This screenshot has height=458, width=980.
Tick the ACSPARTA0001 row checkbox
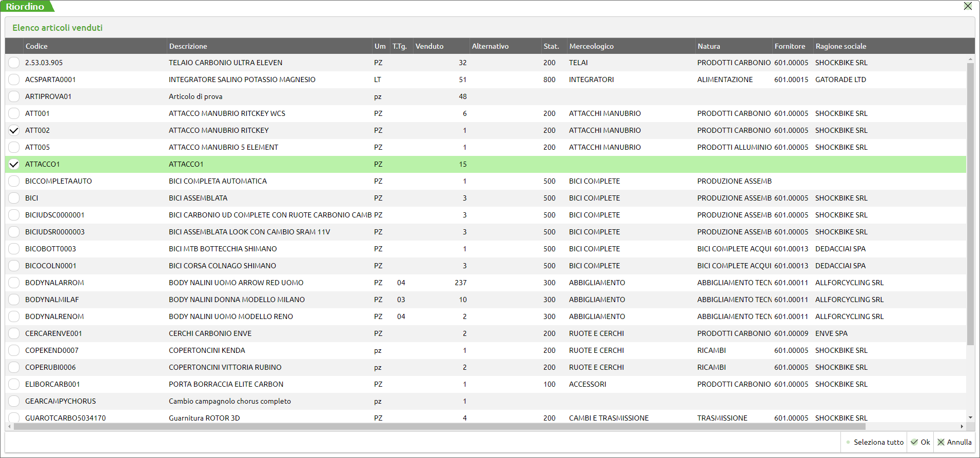(x=14, y=79)
